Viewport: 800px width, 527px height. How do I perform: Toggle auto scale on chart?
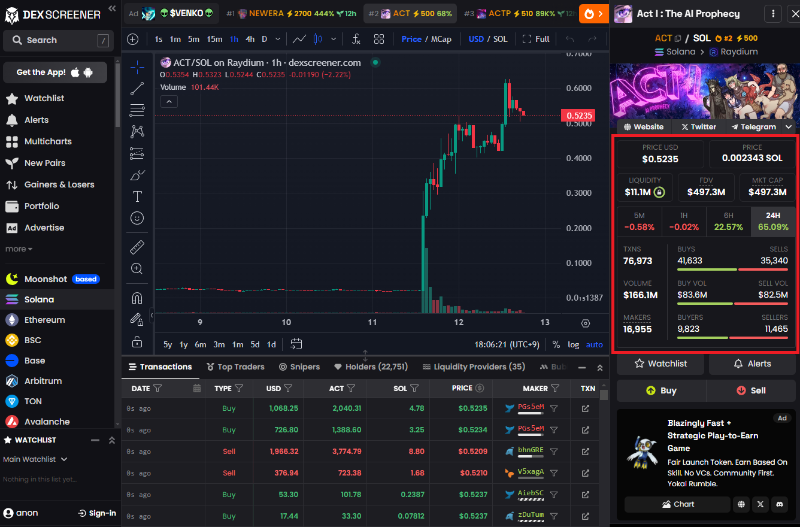pyautogui.click(x=594, y=345)
